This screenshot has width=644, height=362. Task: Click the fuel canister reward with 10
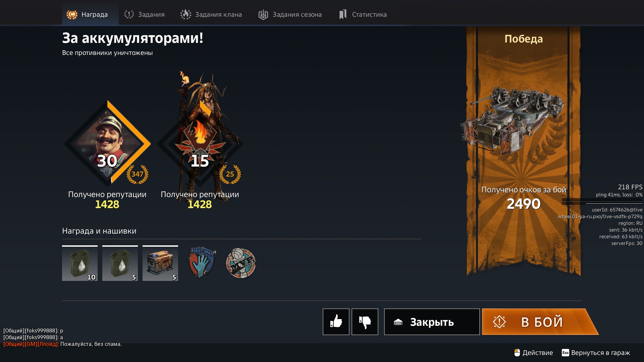click(x=80, y=263)
